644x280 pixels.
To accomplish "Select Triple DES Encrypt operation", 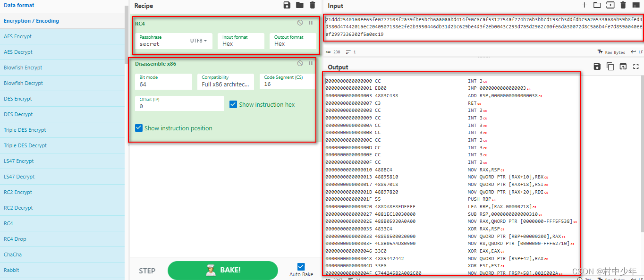I will click(x=62, y=130).
